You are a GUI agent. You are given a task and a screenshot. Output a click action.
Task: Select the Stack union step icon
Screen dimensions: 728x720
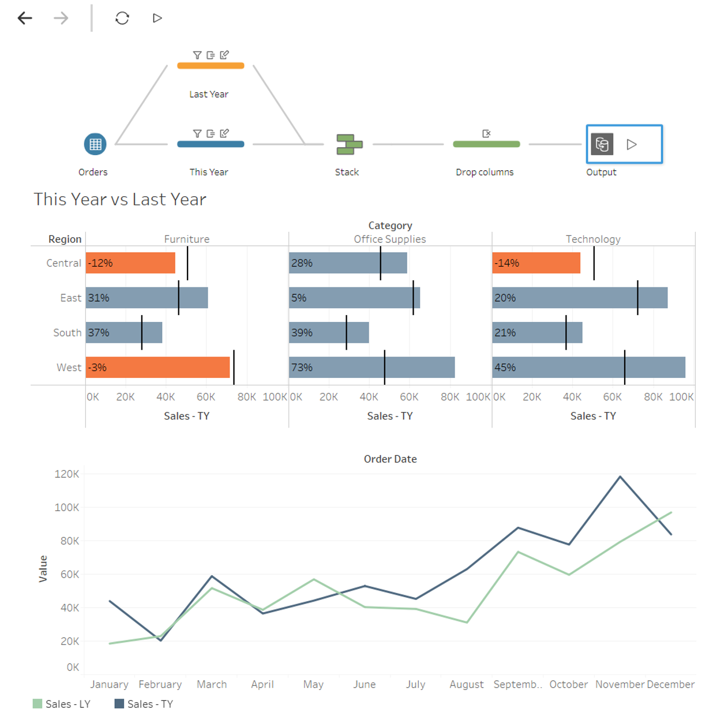click(349, 144)
